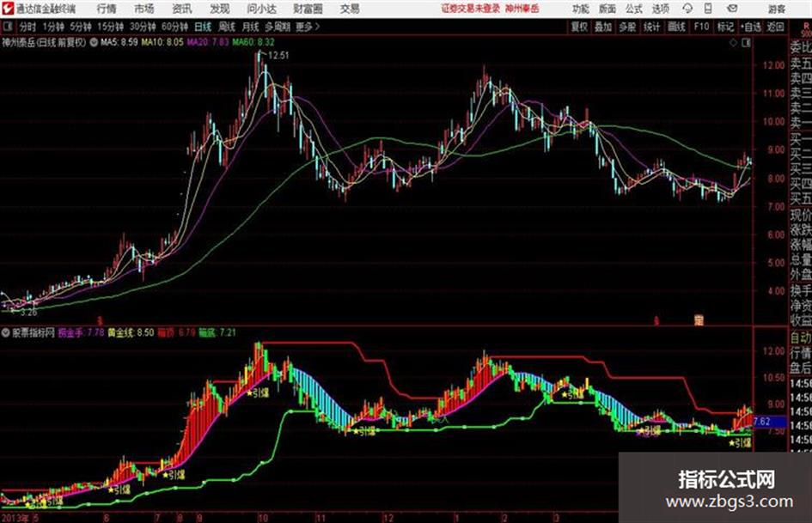This screenshot has height=523, width=812.
Task: Open the F10 company info
Action: 701,27
